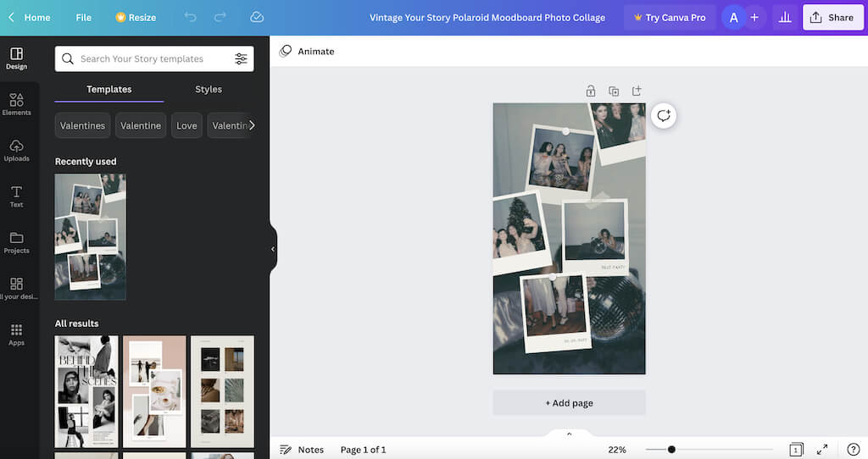868x459 pixels.
Task: Click the Add page button
Action: [569, 403]
